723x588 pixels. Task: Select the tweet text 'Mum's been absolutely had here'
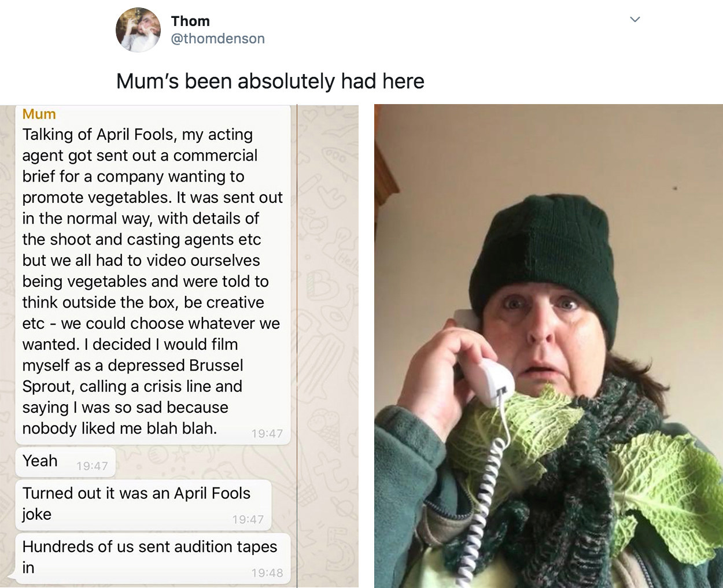coord(270,81)
